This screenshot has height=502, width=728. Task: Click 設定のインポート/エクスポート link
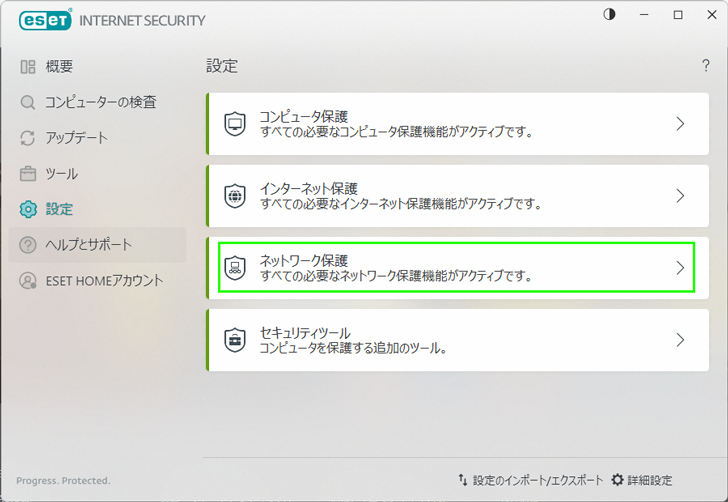538,480
